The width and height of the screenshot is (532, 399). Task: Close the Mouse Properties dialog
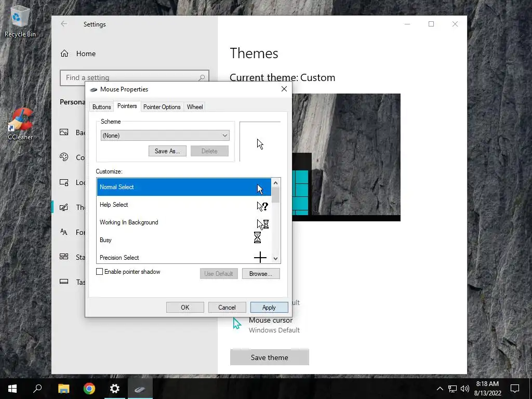[x=284, y=89]
